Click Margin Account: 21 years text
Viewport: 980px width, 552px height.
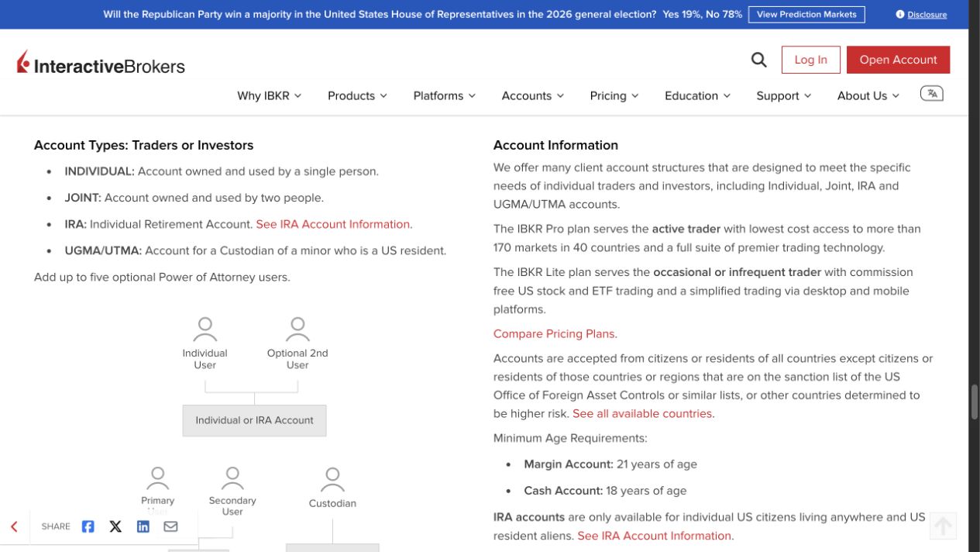click(x=610, y=464)
